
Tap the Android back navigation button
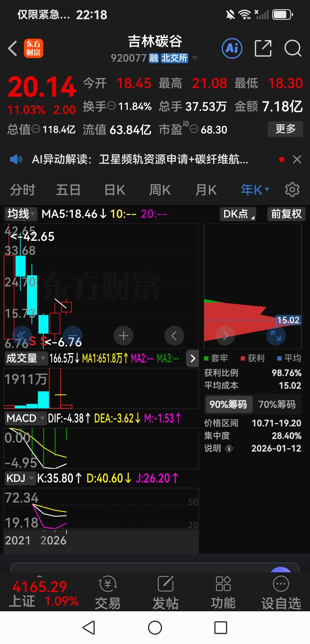[89, 628]
